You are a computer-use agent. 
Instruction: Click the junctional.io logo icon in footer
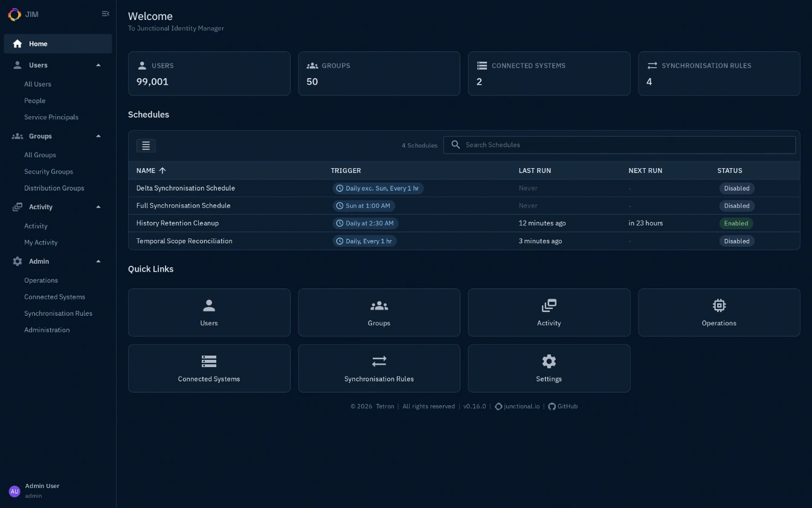(x=498, y=406)
